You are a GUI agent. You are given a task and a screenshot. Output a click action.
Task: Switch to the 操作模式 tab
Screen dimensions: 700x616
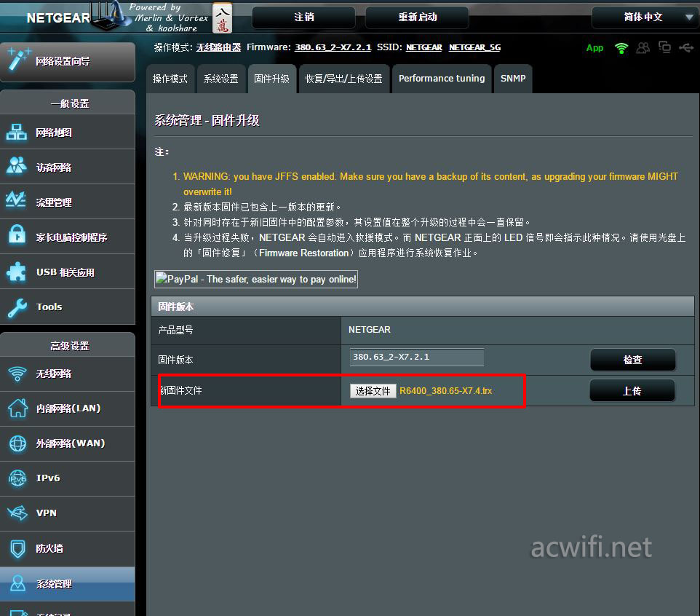[170, 79]
